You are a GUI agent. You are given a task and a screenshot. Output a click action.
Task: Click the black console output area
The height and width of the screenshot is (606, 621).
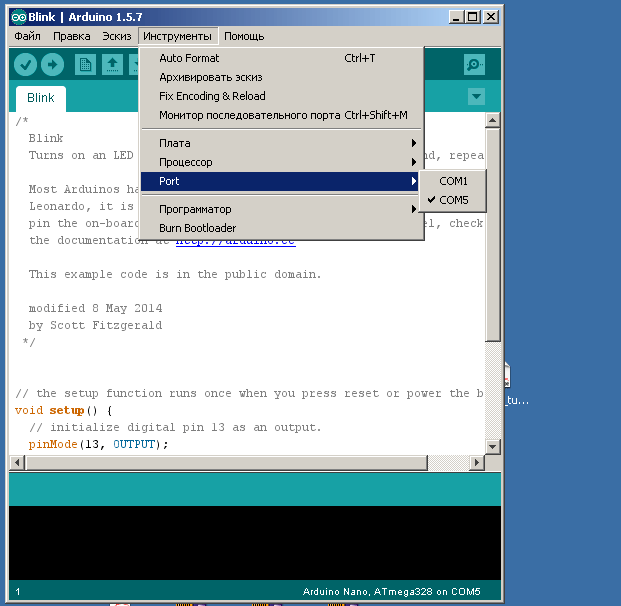pos(255,543)
